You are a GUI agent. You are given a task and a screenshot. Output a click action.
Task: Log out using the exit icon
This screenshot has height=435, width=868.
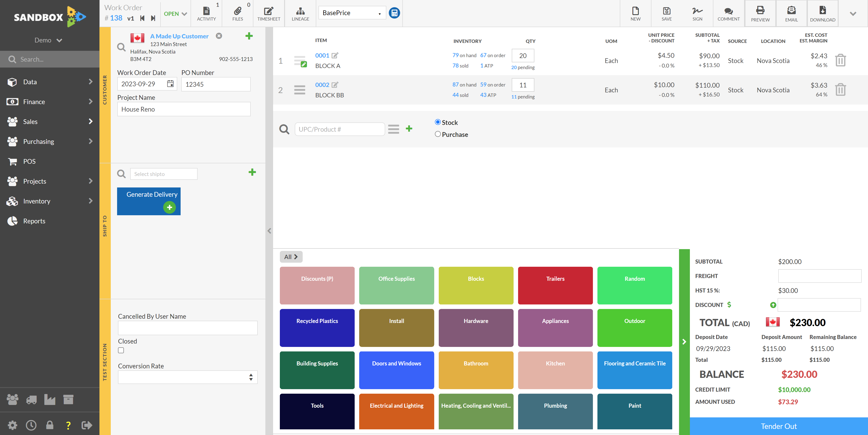click(87, 425)
